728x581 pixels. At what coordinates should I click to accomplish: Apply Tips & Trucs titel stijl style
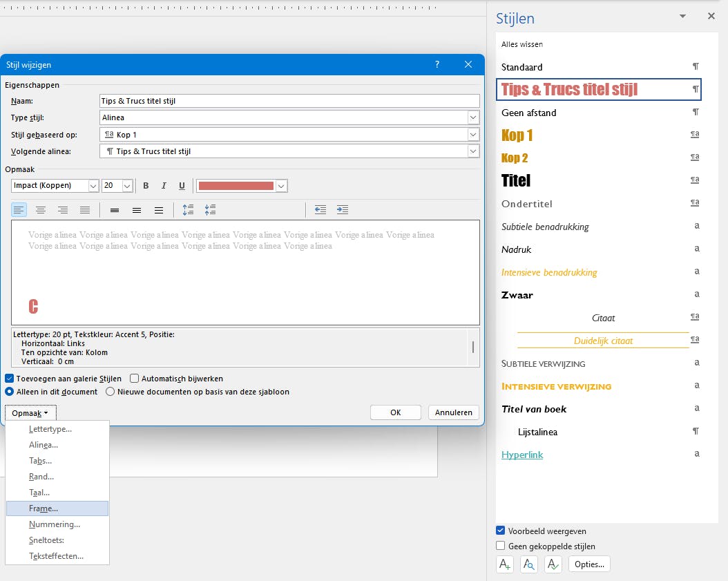click(598, 89)
